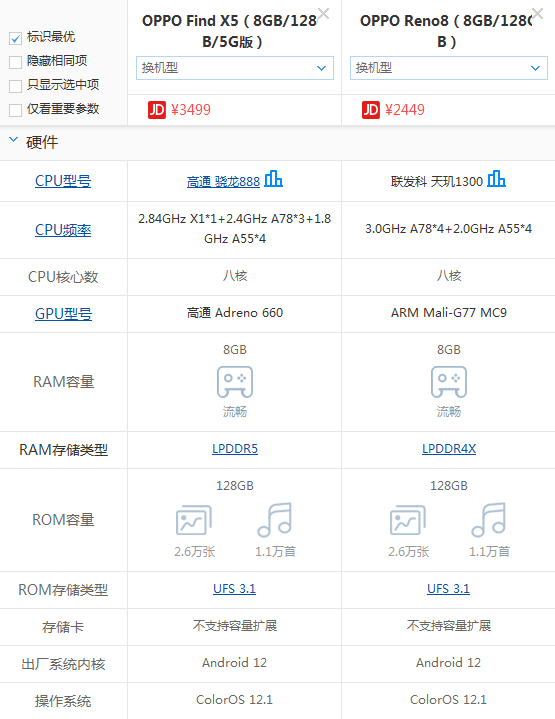This screenshot has width=555, height=719.
Task: Click the chart icon beside 骁龙888
Action: (273, 178)
